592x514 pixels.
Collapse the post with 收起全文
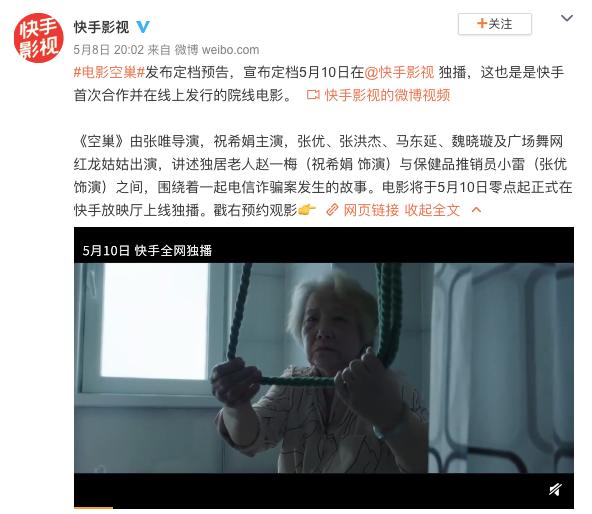point(432,210)
